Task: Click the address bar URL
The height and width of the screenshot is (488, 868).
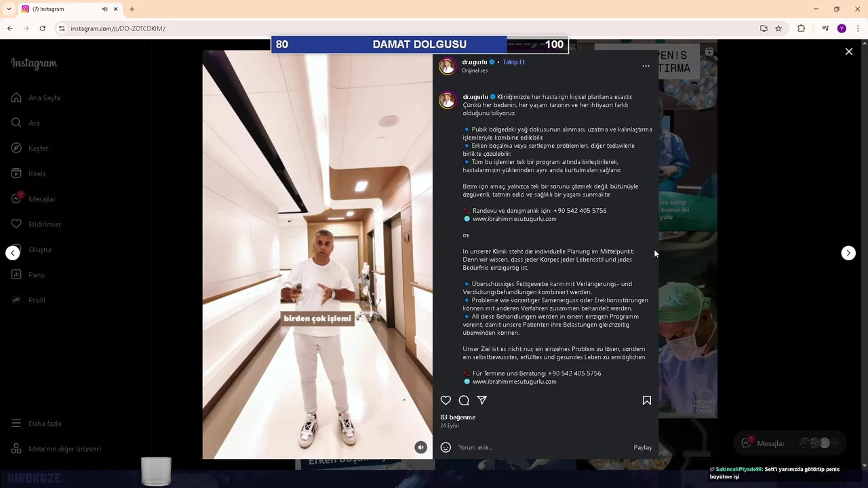Action: coord(118,28)
